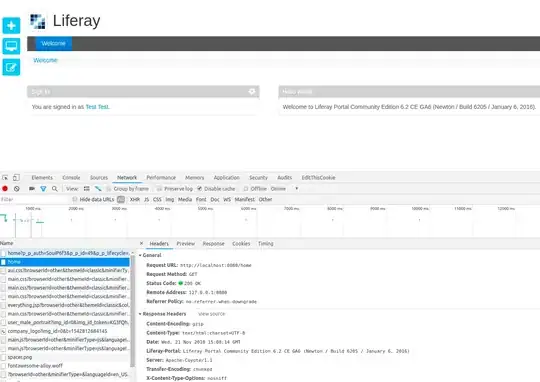Screen dimensions: 540x382
Task: Click the red record network log button
Action: [5, 188]
